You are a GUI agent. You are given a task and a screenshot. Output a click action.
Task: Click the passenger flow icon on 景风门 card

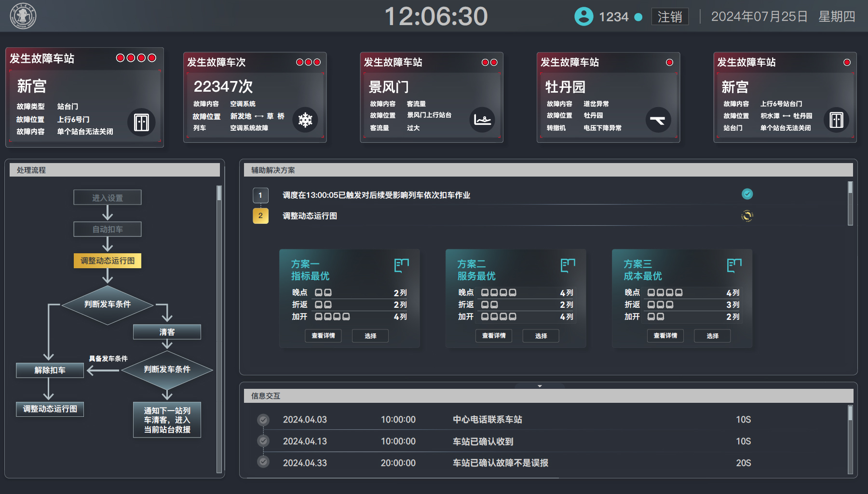482,120
